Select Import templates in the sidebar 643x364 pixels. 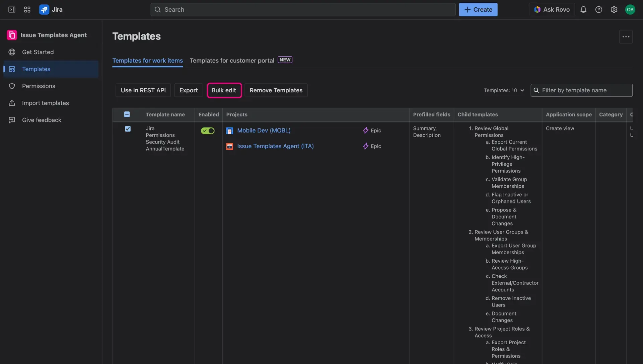tap(45, 103)
